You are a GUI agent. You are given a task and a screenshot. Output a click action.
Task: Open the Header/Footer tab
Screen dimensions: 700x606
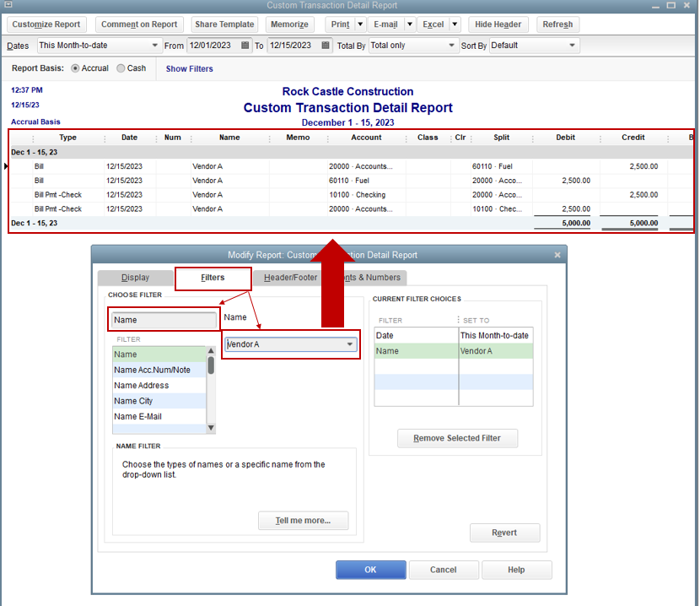[290, 278]
